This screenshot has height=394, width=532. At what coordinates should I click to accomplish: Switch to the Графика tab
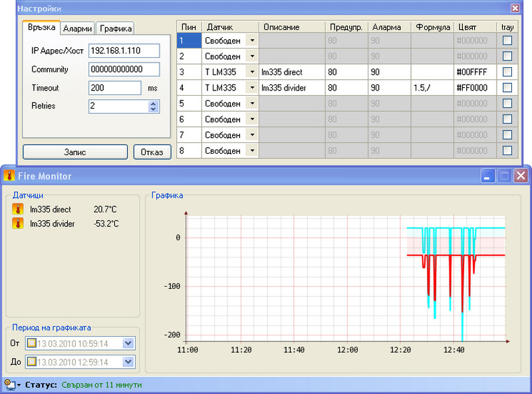coord(115,29)
